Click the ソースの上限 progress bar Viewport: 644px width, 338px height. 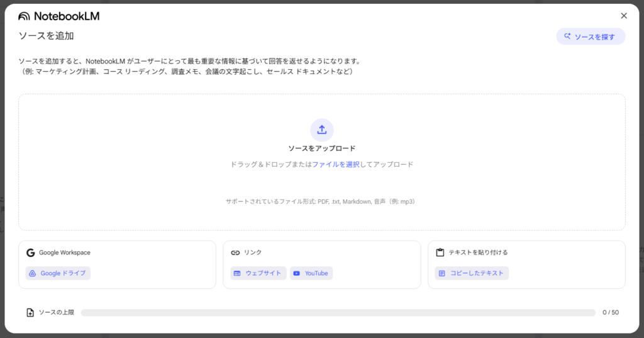pyautogui.click(x=338, y=312)
